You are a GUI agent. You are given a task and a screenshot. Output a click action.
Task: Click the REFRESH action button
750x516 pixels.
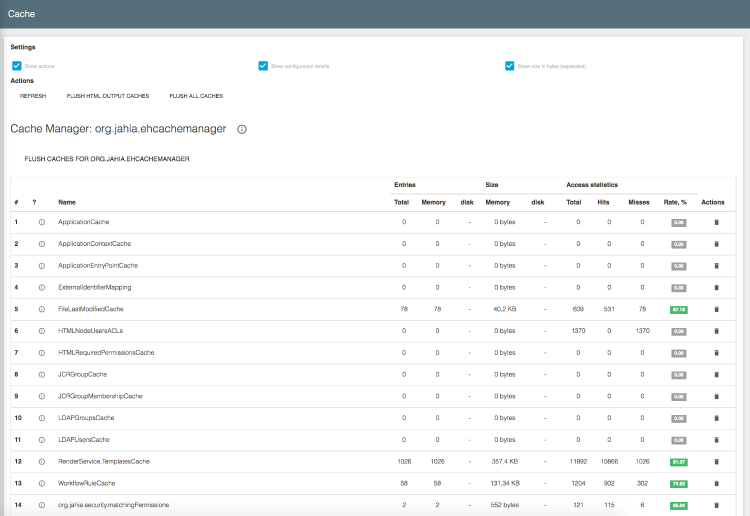(33, 96)
